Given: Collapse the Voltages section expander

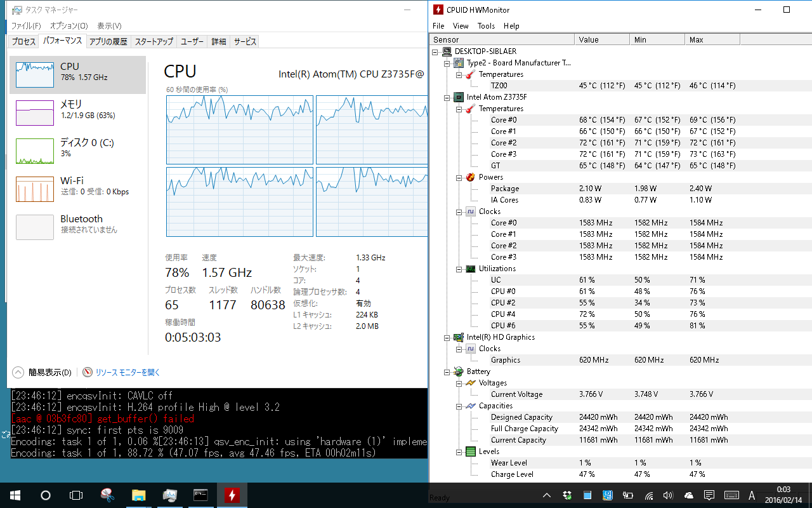Looking at the screenshot, I should pyautogui.click(x=459, y=383).
